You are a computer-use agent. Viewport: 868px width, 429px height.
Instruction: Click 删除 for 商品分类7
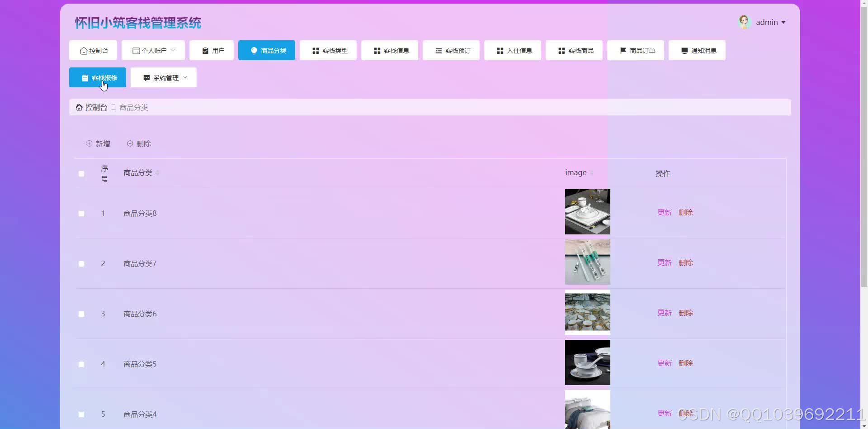pyautogui.click(x=686, y=262)
